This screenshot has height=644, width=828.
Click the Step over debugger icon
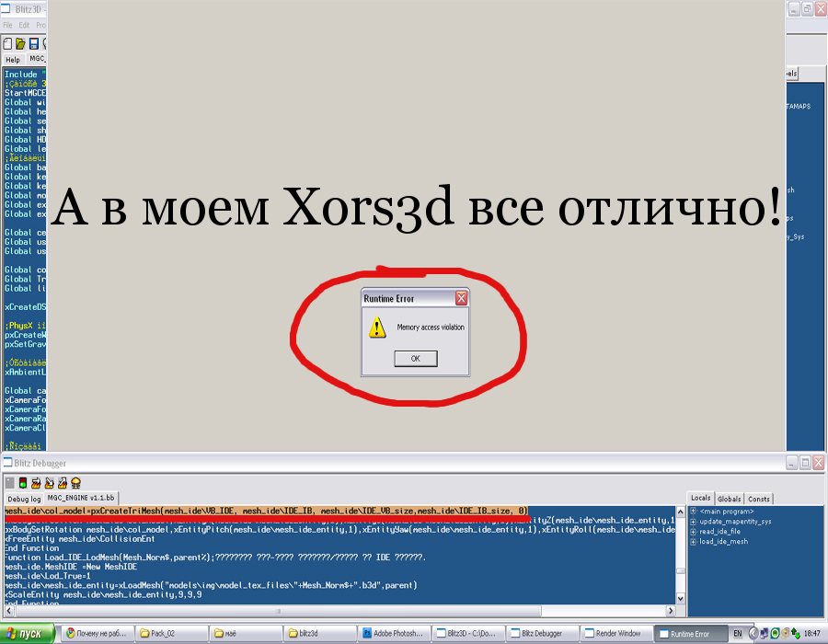coord(37,482)
